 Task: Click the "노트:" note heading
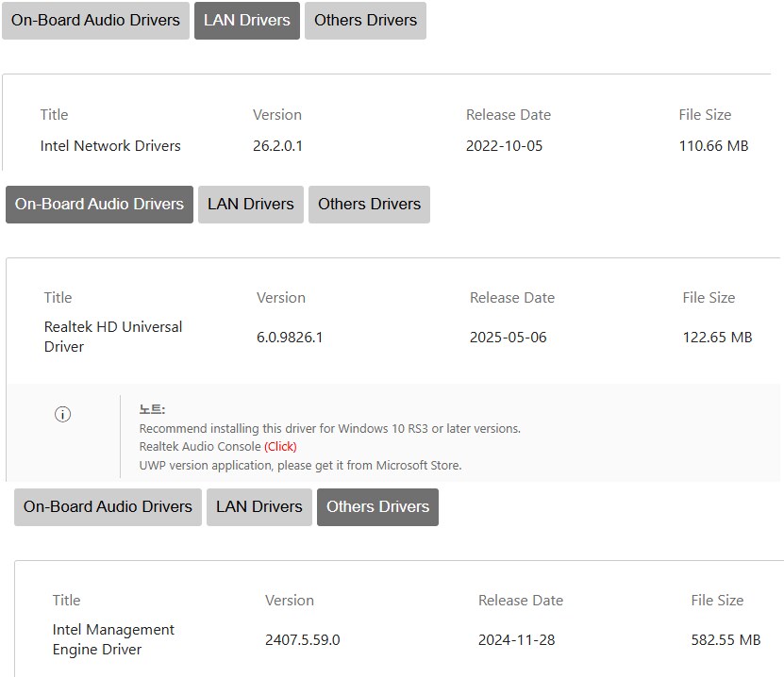click(152, 410)
